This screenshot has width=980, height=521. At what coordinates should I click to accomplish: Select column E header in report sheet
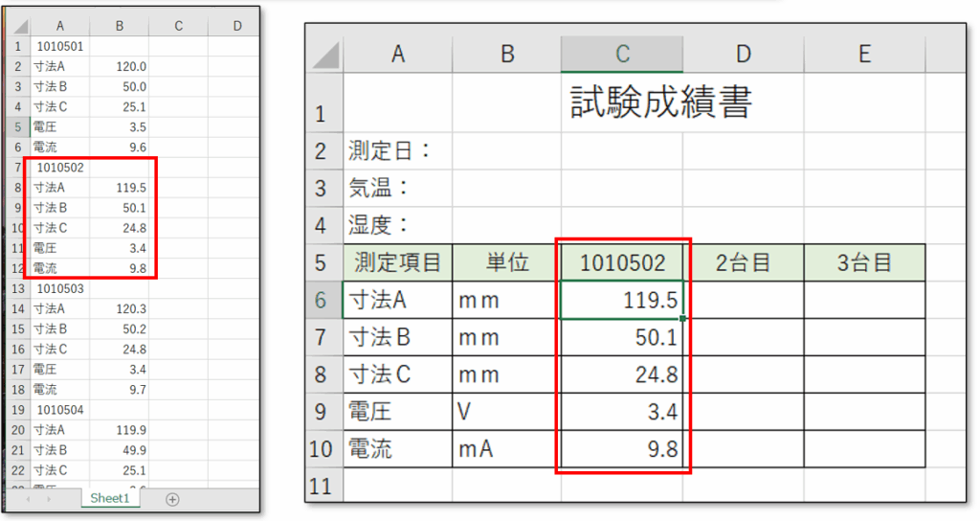click(864, 55)
